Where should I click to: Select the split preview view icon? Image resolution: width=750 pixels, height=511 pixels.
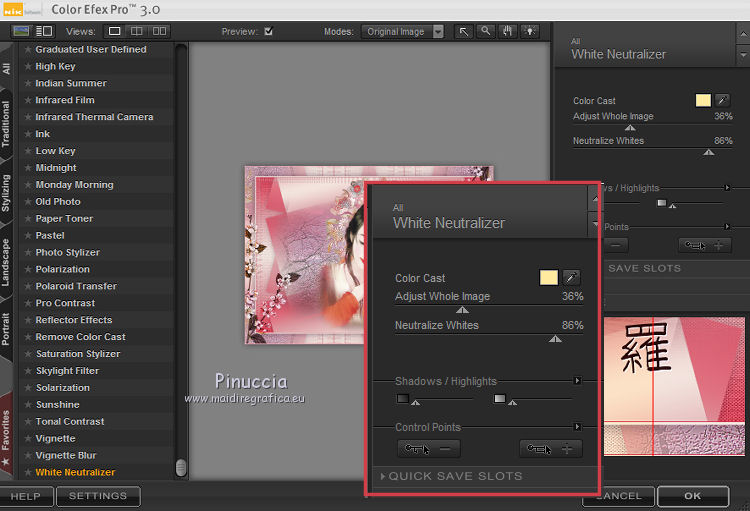coord(137,32)
